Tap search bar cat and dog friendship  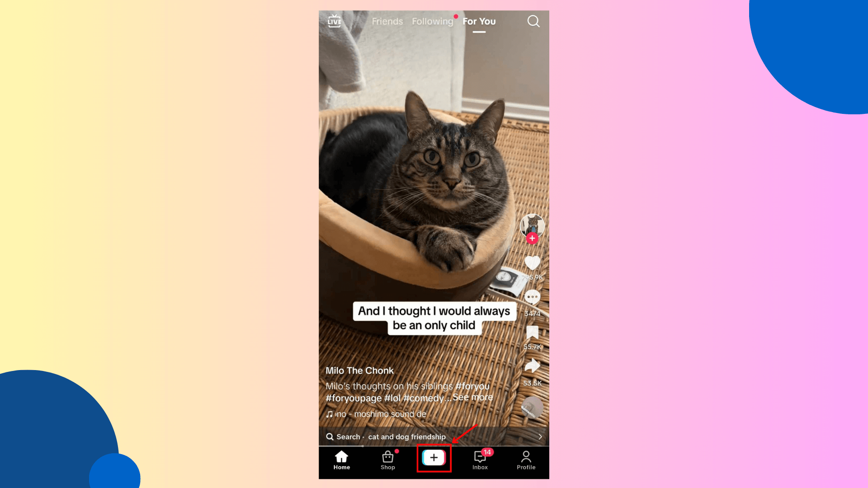[434, 436]
